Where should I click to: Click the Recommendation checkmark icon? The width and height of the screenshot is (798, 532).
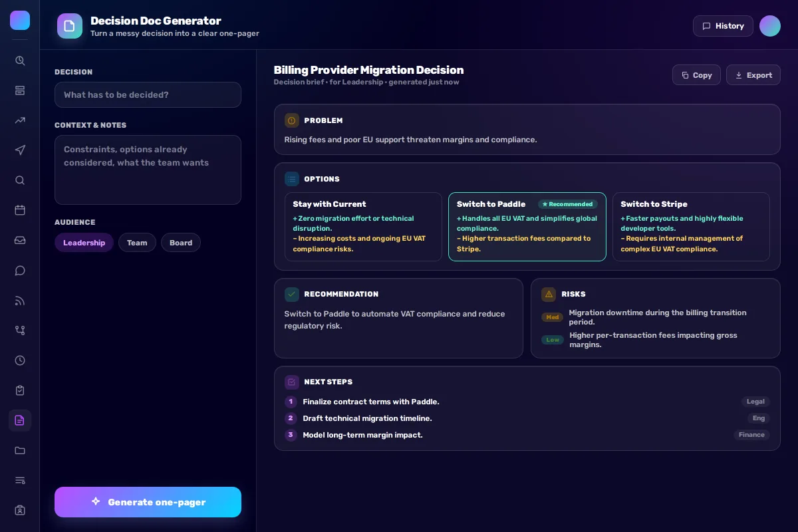tap(292, 294)
